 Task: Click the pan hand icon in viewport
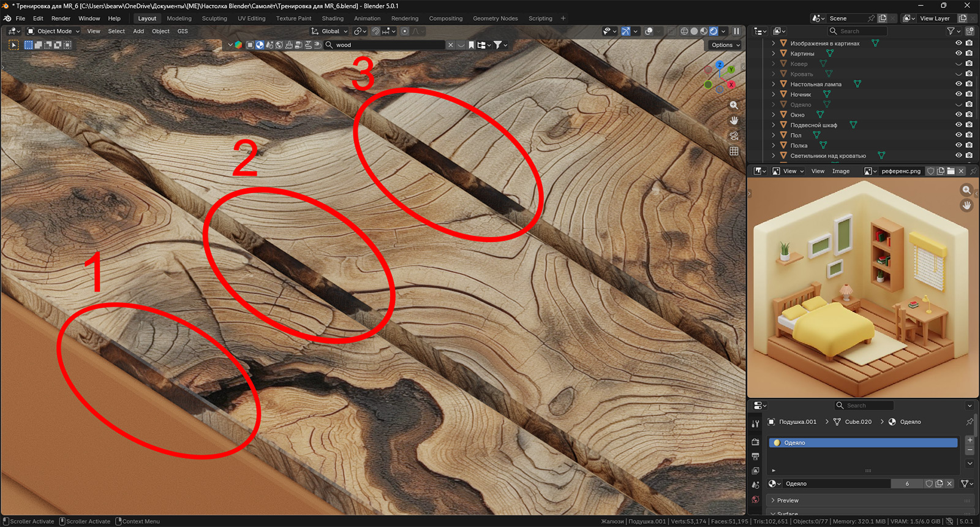pyautogui.click(x=734, y=121)
